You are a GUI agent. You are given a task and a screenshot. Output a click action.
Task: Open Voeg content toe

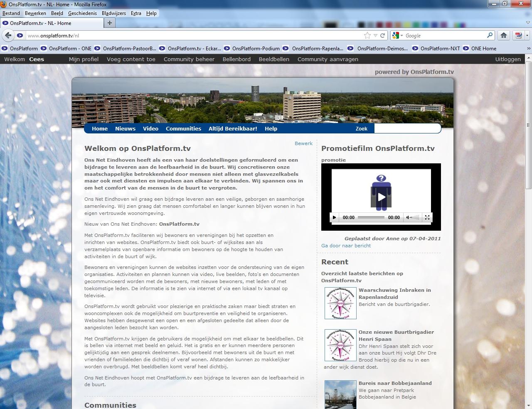[x=131, y=59]
